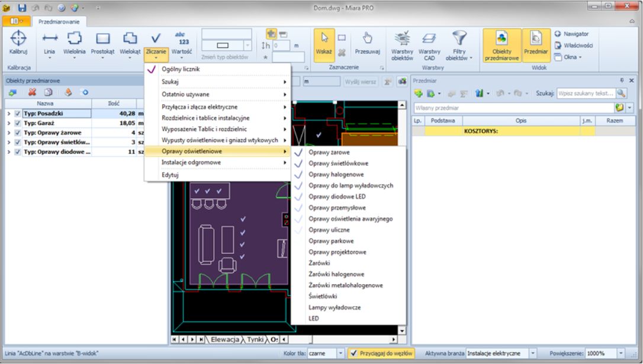Select the Wielolinia polyline tool
This screenshot has height=364, width=643.
coord(74,44)
